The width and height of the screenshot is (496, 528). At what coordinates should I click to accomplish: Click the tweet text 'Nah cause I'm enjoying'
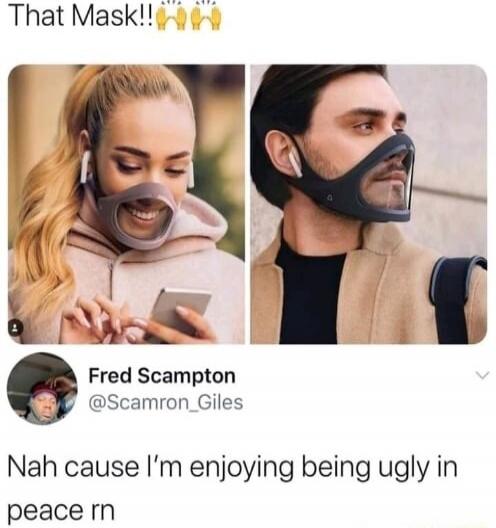pos(151,468)
